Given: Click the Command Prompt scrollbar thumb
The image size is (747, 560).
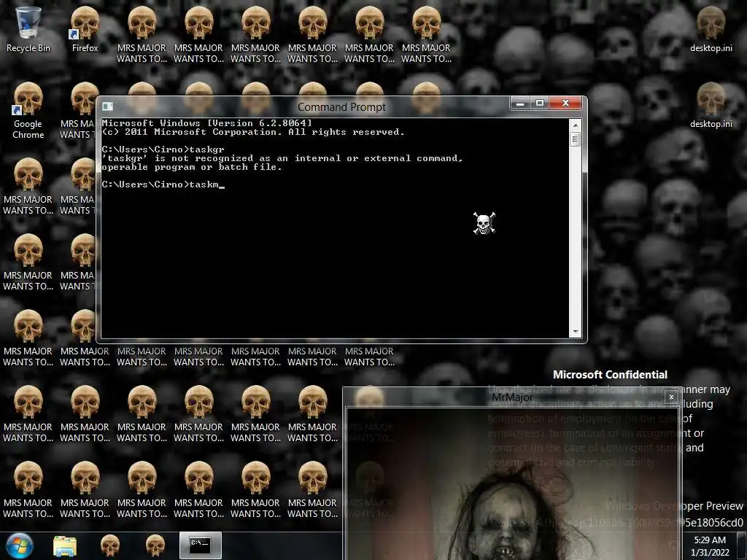Looking at the screenshot, I should click(576, 139).
